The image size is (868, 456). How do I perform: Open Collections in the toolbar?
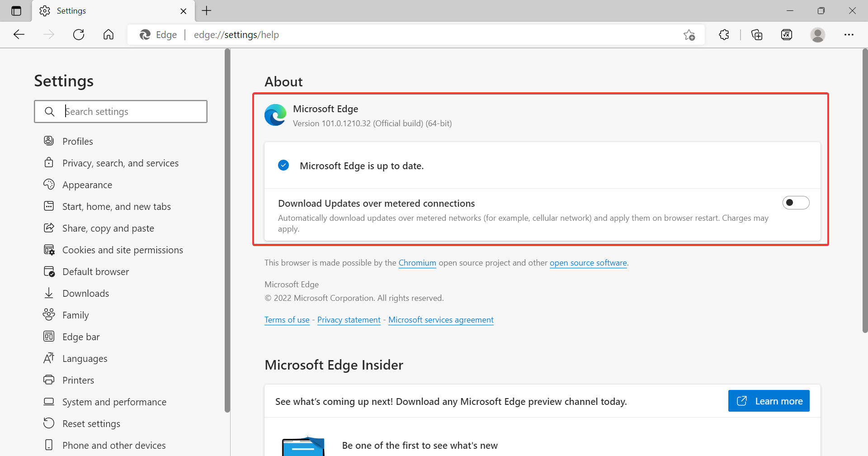pos(757,34)
